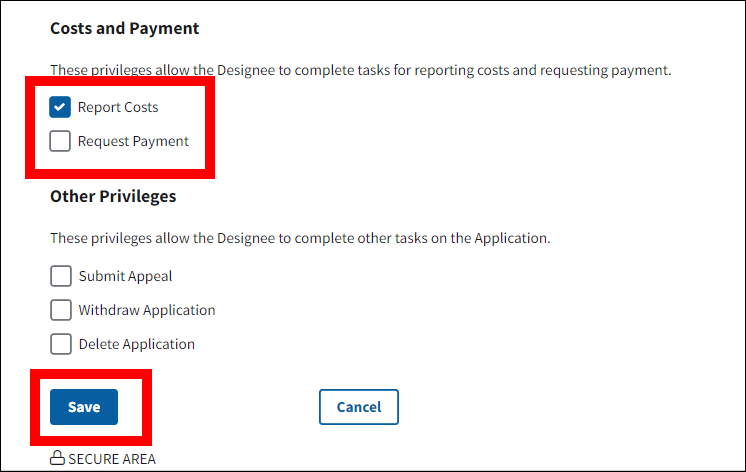Select the 'Other Privileges' heading
The image size is (746, 472).
click(x=113, y=196)
